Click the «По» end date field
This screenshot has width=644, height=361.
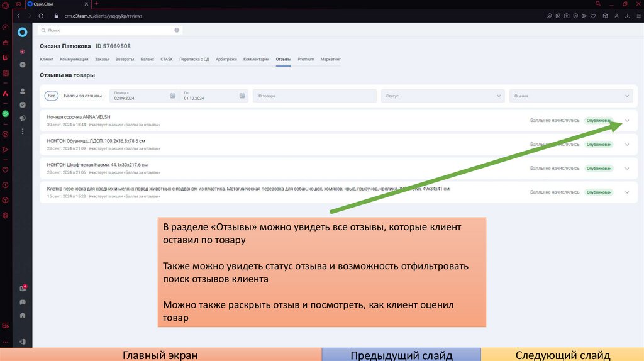pyautogui.click(x=214, y=96)
